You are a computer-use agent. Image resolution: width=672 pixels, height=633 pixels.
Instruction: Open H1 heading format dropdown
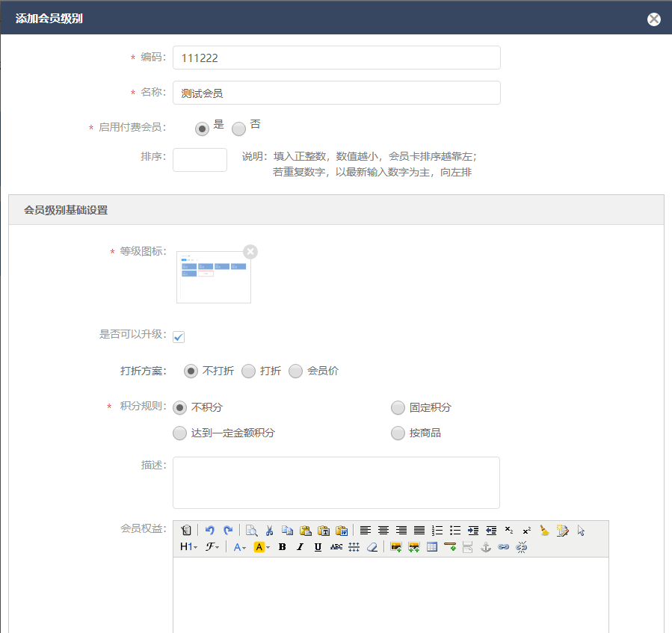coord(189,547)
